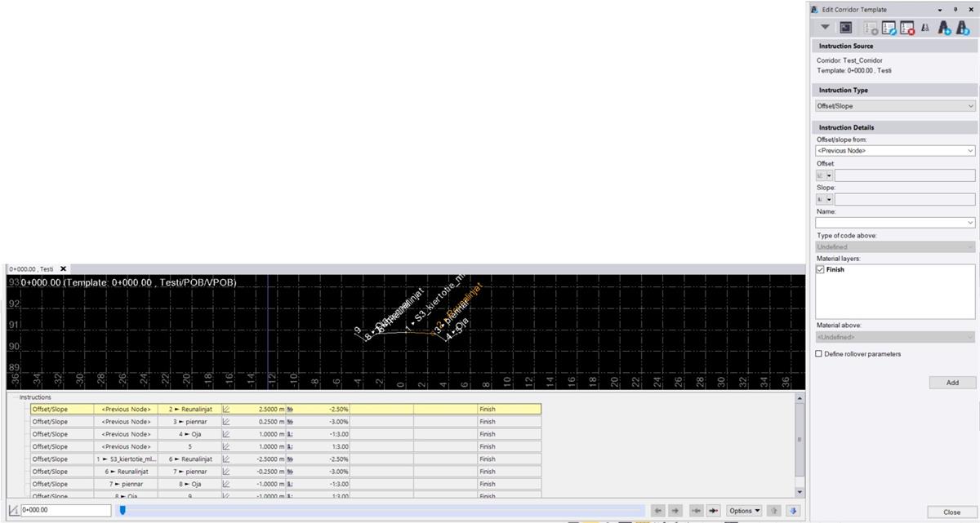The width and height of the screenshot is (980, 523).
Task: Enable Define rollover parameters
Action: (x=819, y=353)
